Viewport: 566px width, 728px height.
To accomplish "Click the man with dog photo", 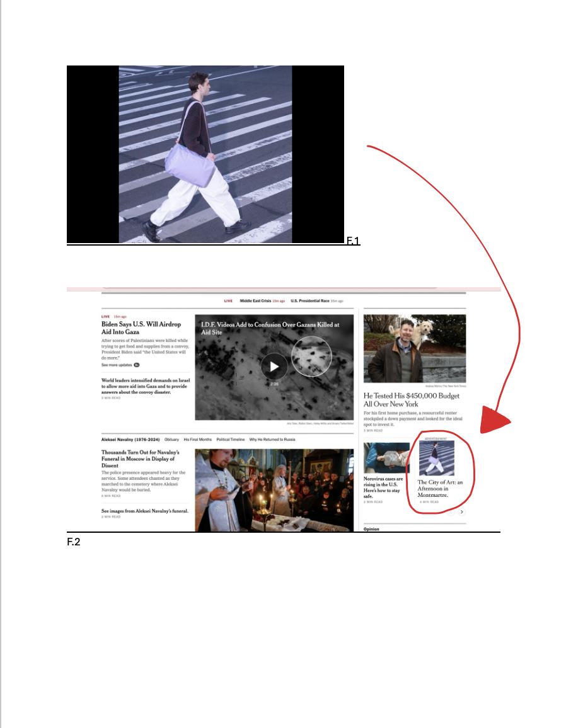I will click(415, 349).
